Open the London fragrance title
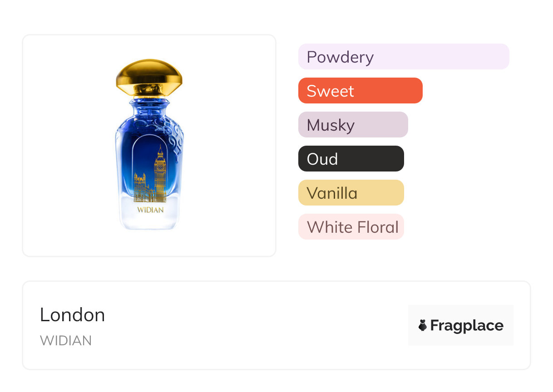The image size is (553, 392). pyautogui.click(x=73, y=315)
